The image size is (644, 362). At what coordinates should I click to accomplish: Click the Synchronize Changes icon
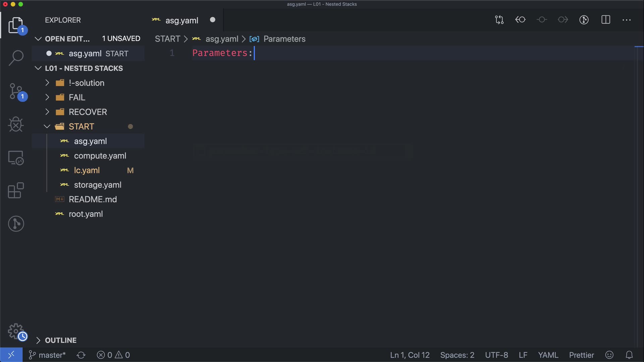tap(81, 355)
